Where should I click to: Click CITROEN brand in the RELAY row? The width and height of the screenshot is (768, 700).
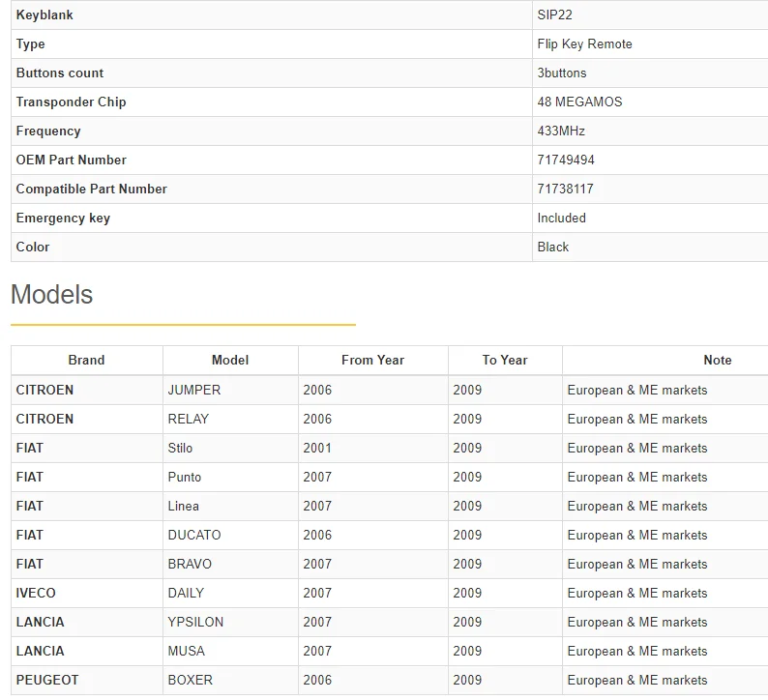coord(44,419)
